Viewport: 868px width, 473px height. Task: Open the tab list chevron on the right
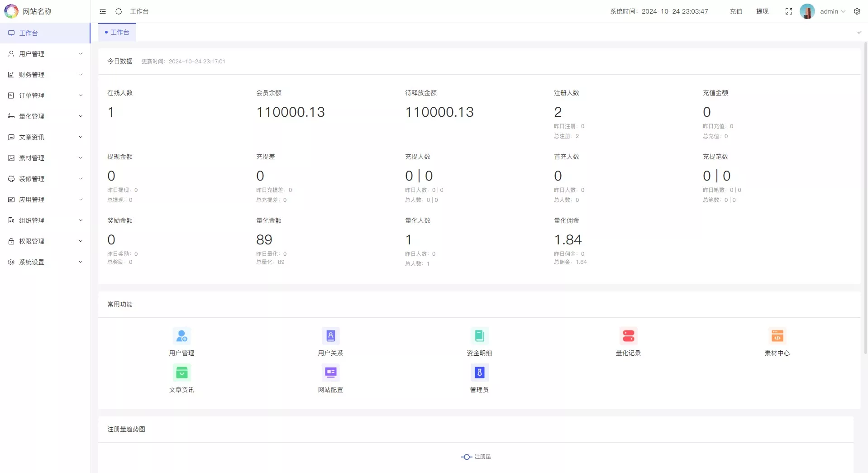858,32
